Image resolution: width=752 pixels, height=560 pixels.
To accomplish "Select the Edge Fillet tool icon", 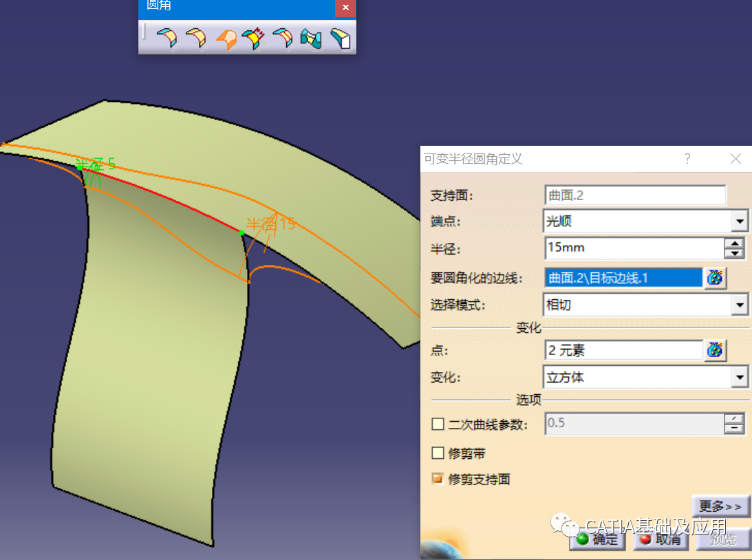I will coord(195,38).
